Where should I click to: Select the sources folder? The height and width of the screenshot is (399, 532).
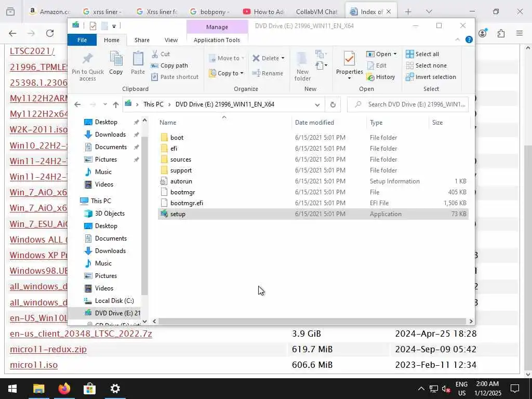(313, 159)
